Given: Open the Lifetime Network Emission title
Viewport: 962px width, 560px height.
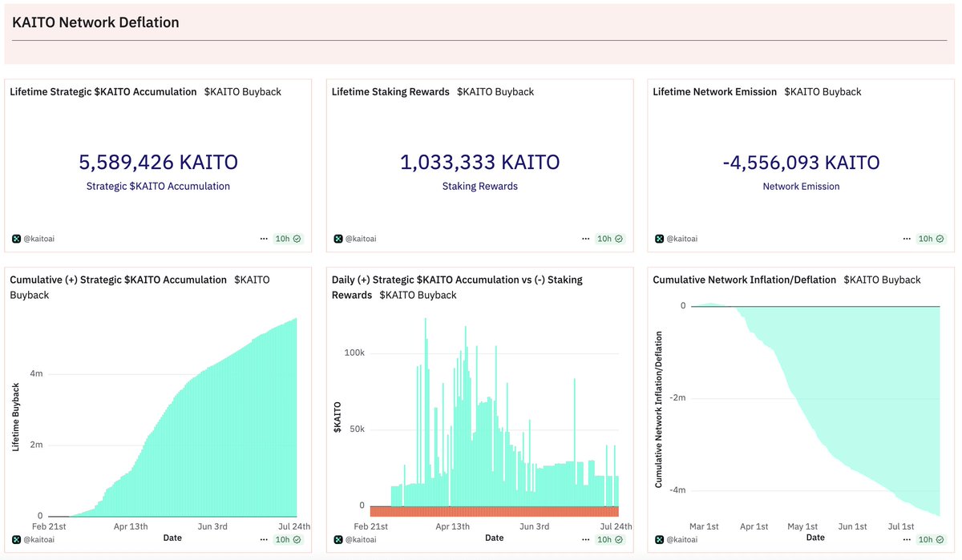Looking at the screenshot, I should click(x=715, y=91).
